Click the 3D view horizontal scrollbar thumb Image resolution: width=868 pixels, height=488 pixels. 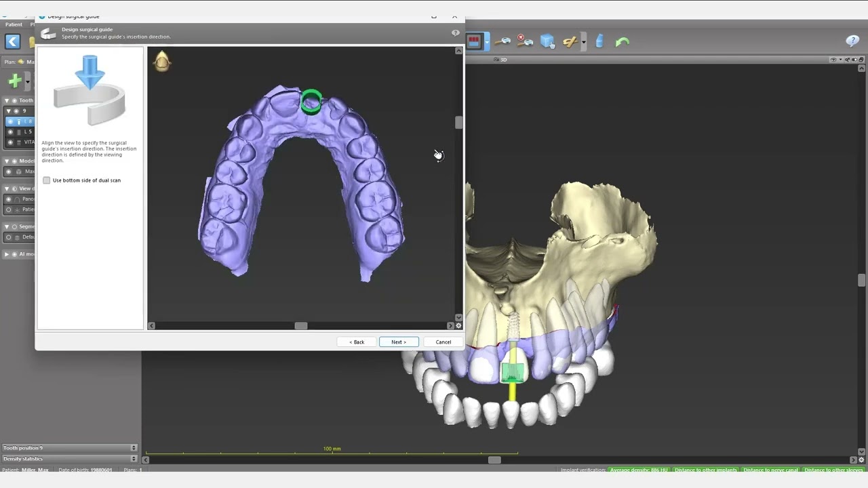tap(494, 460)
